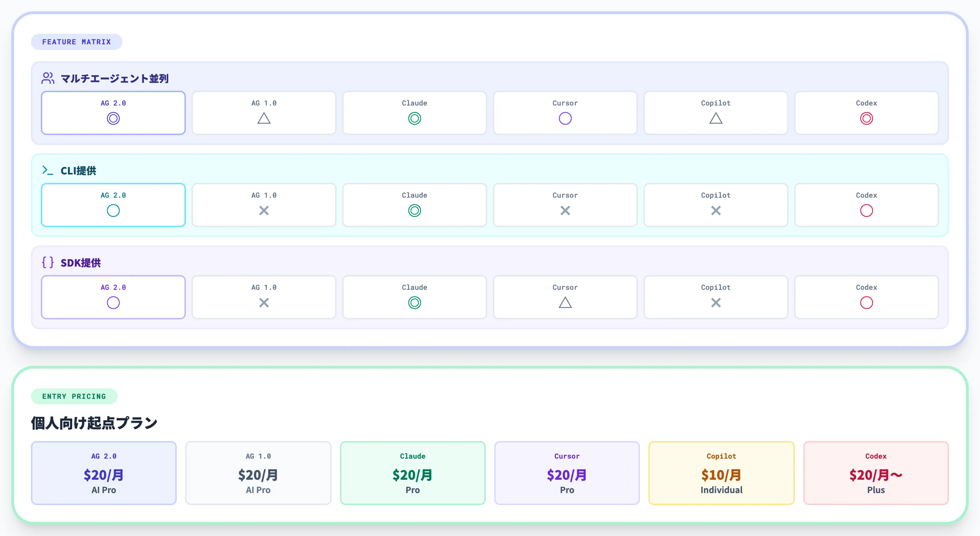Click the CLI terminal prompt icon

[x=48, y=170]
